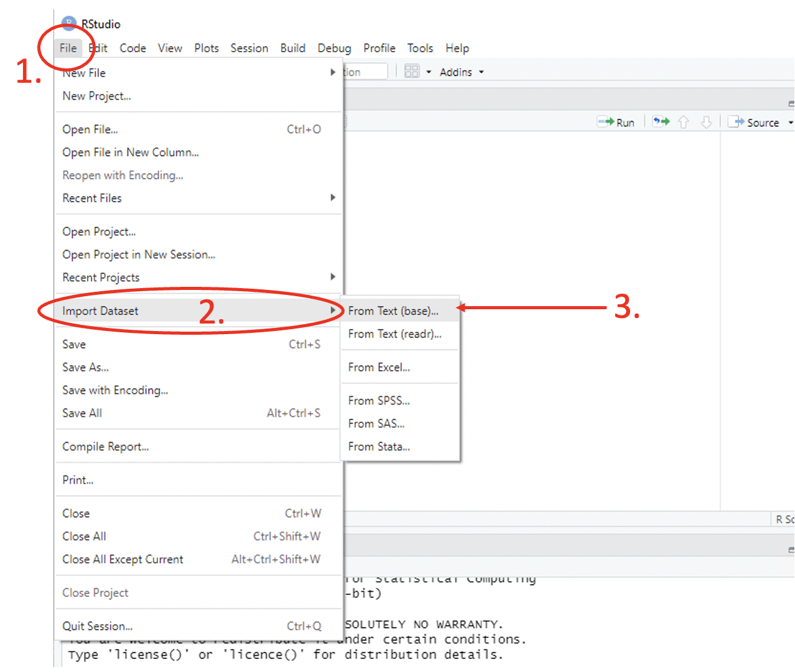The image size is (795, 672).
Task: Select Compile Report... entry
Action: click(199, 447)
